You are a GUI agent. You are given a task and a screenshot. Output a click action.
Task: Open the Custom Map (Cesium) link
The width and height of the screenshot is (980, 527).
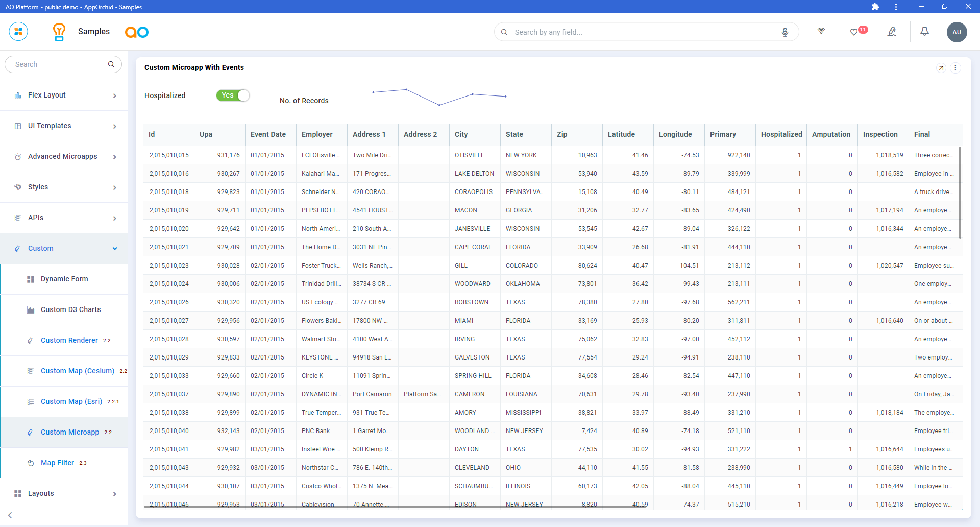[x=78, y=371]
